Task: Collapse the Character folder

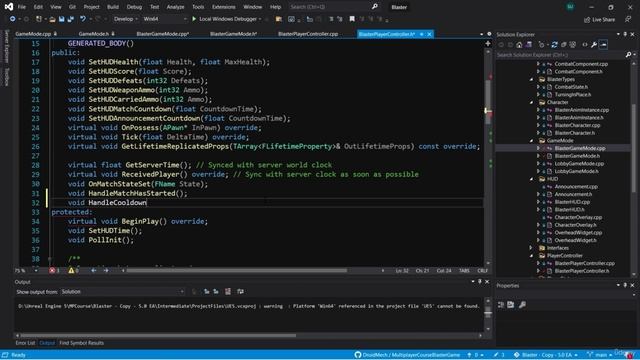Action: pyautogui.click(x=531, y=102)
